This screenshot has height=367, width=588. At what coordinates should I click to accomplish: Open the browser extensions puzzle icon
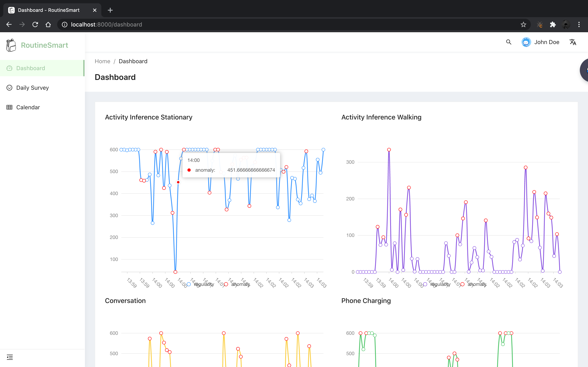point(553,24)
